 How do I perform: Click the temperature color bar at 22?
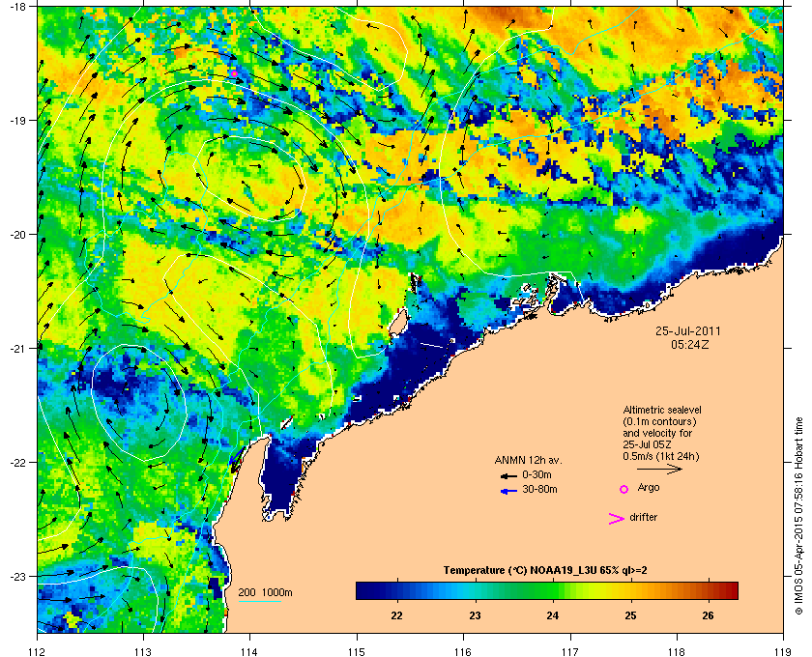click(x=397, y=590)
